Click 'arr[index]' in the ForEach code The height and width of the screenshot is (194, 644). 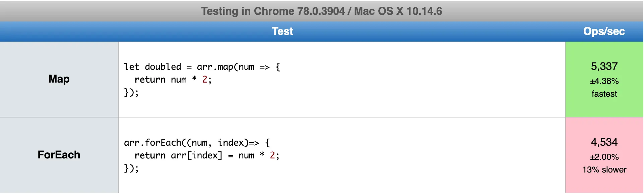[x=196, y=155]
